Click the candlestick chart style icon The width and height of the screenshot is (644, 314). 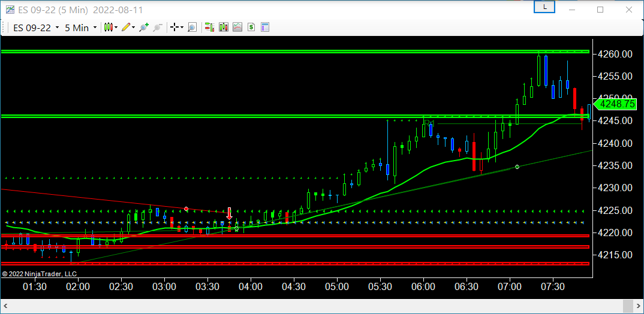(x=109, y=28)
